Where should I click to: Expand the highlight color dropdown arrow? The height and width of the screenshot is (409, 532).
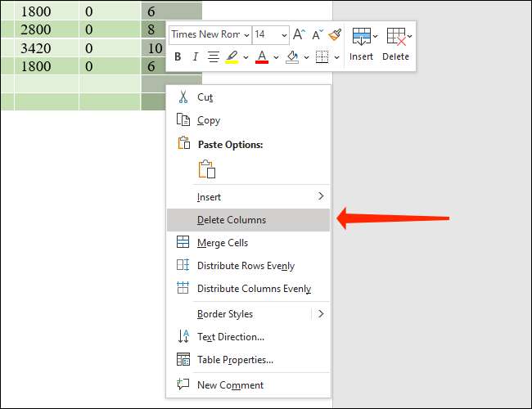tap(245, 57)
